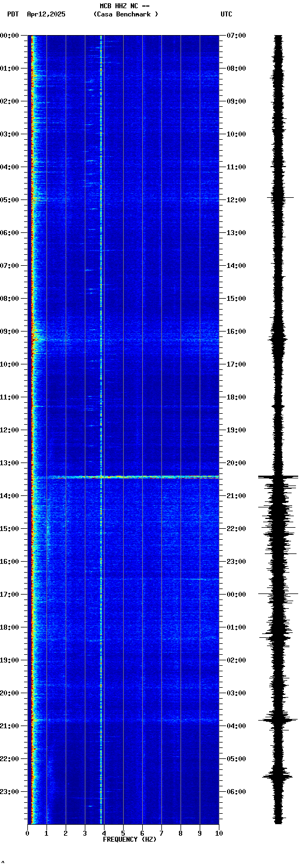Click the 00:00 PDT time tick label
The width and height of the screenshot is (302, 868).
pyautogui.click(x=9, y=36)
